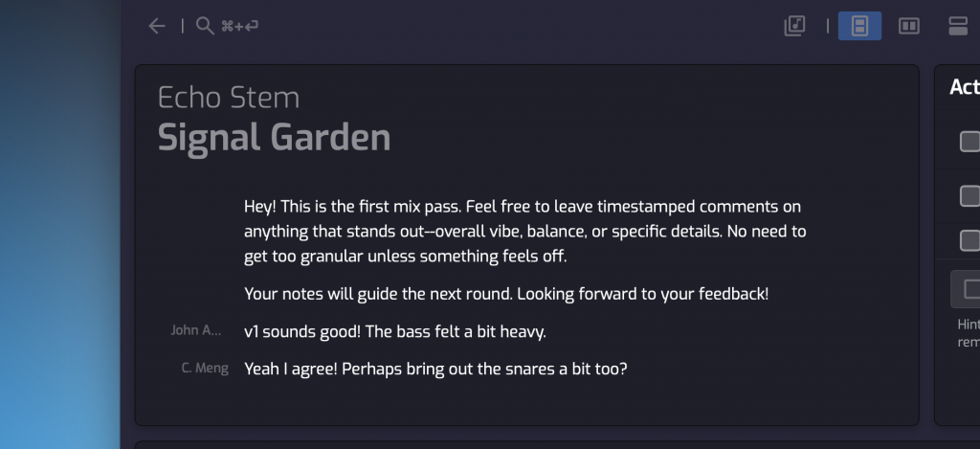This screenshot has height=449, width=980.
Task: Click the comment about bringing out the snares
Action: point(435,368)
